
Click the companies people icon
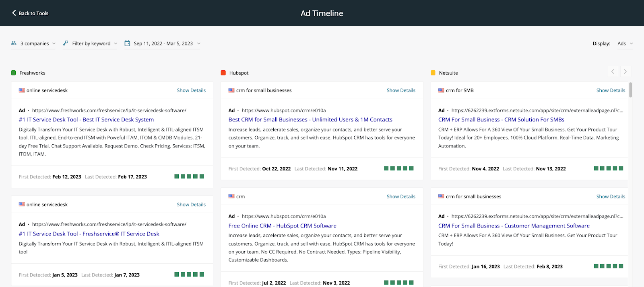click(x=14, y=43)
